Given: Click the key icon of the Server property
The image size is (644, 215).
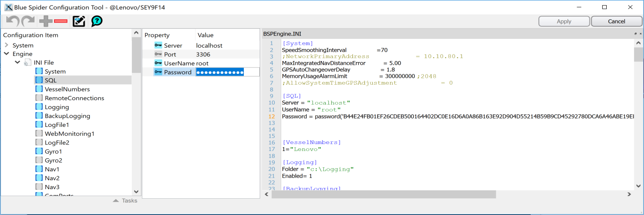Looking at the screenshot, I should pos(158,45).
